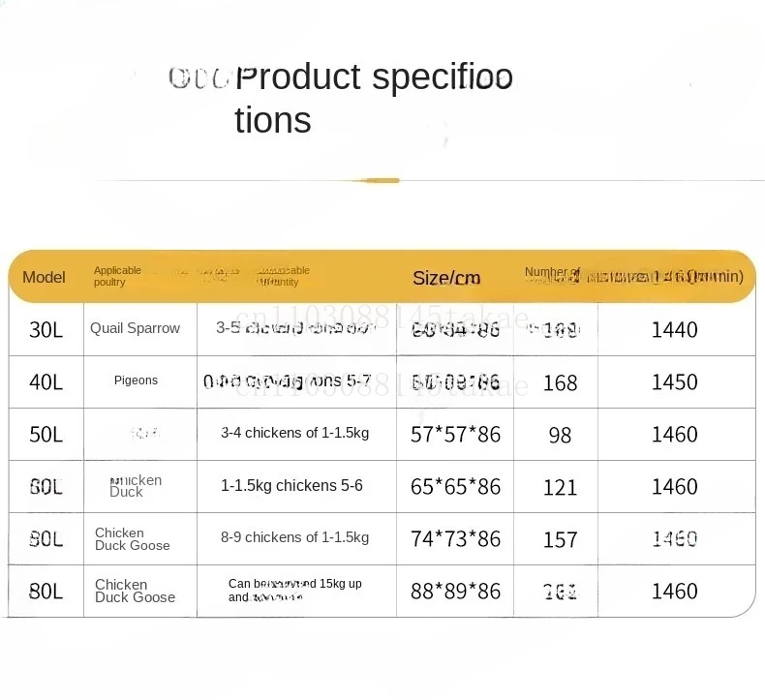Image resolution: width=765 pixels, height=700 pixels.
Task: Click the Size/cm column header
Action: 446,278
